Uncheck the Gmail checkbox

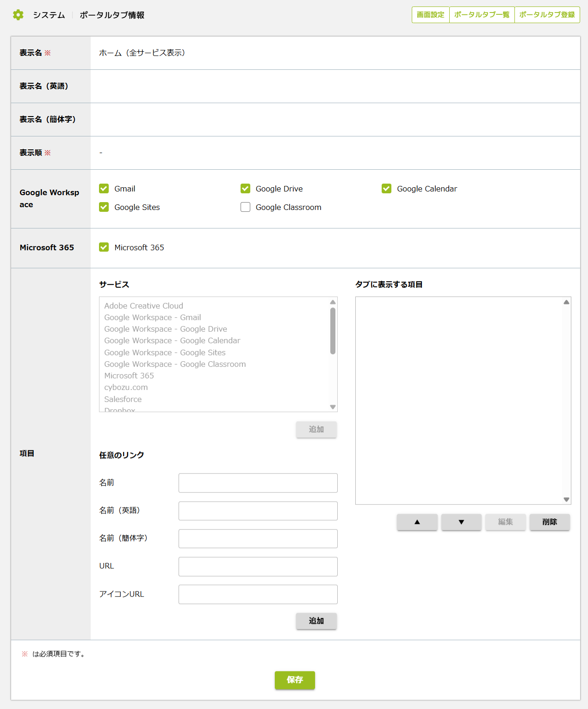tap(104, 189)
